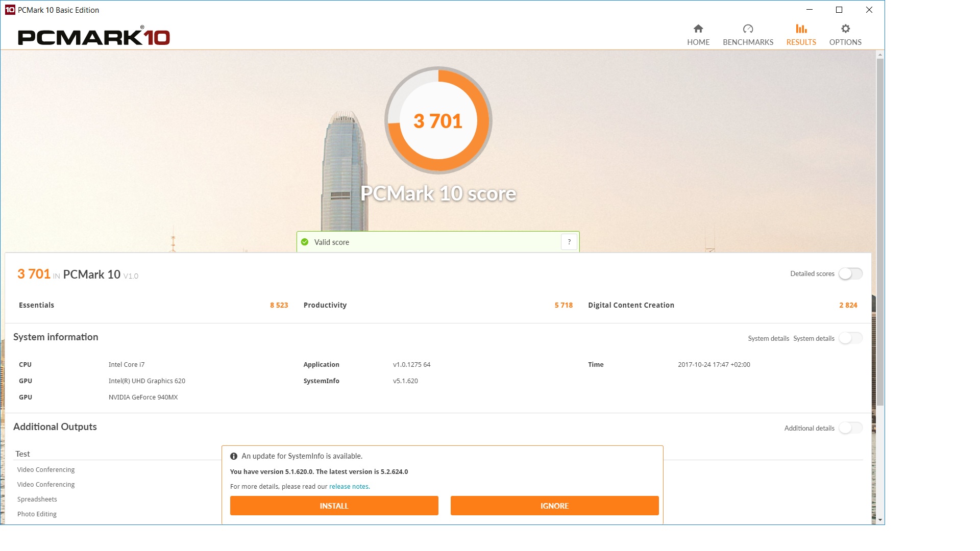Open the valid score help question mark
This screenshot has height=551, width=980.
point(569,242)
